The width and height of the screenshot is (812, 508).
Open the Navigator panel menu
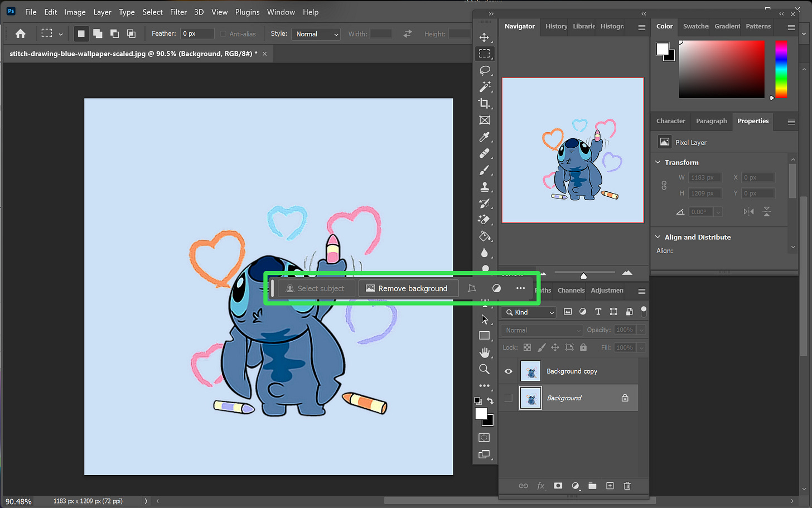tap(642, 27)
